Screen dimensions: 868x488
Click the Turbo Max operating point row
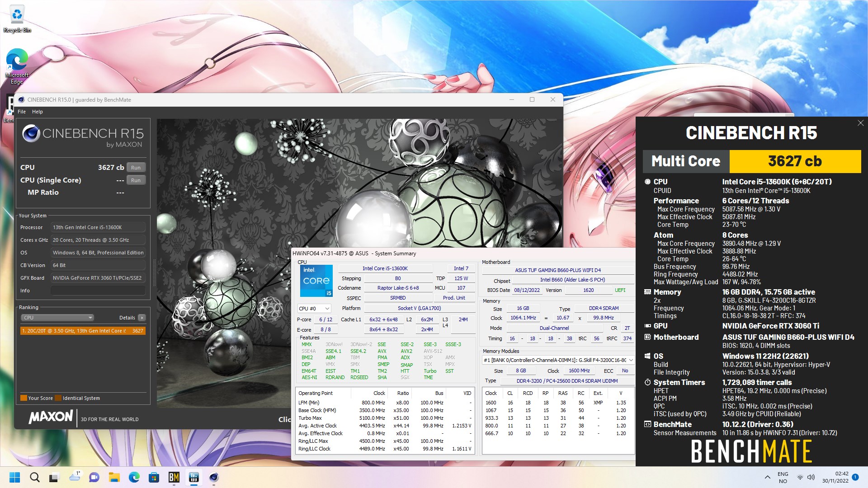coord(385,418)
